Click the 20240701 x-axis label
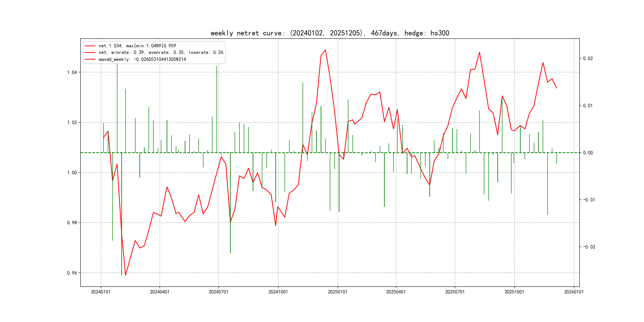This screenshot has height=322, width=644. click(x=218, y=292)
